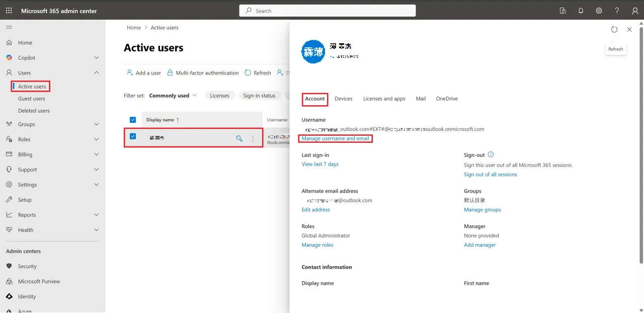Viewport: 644px width, 313px height.
Task: Open Deleted users in sidebar
Action: tap(34, 111)
